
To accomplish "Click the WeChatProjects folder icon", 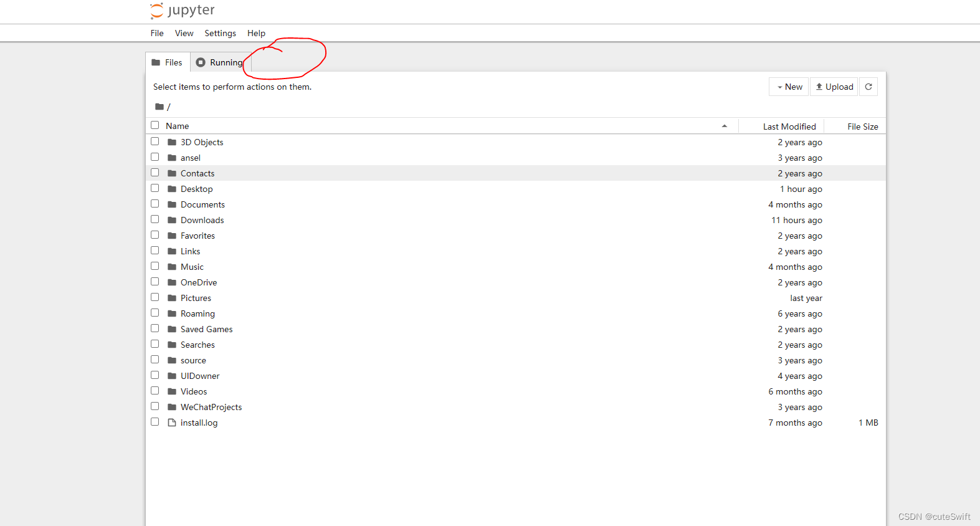I will pos(172,407).
